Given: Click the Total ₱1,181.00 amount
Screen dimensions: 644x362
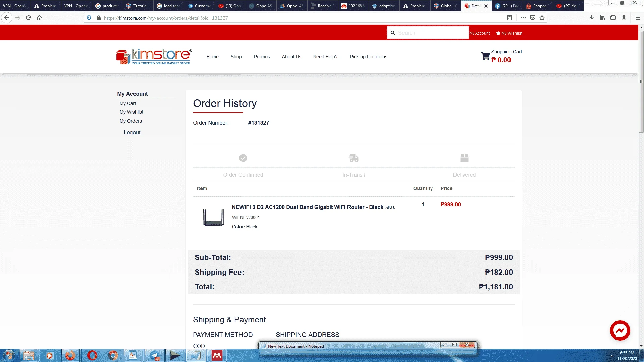Looking at the screenshot, I should pos(496,287).
